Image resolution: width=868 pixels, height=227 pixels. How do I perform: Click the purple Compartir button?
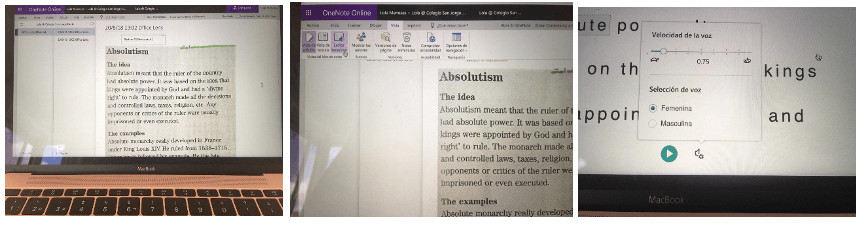pyautogui.click(x=242, y=8)
